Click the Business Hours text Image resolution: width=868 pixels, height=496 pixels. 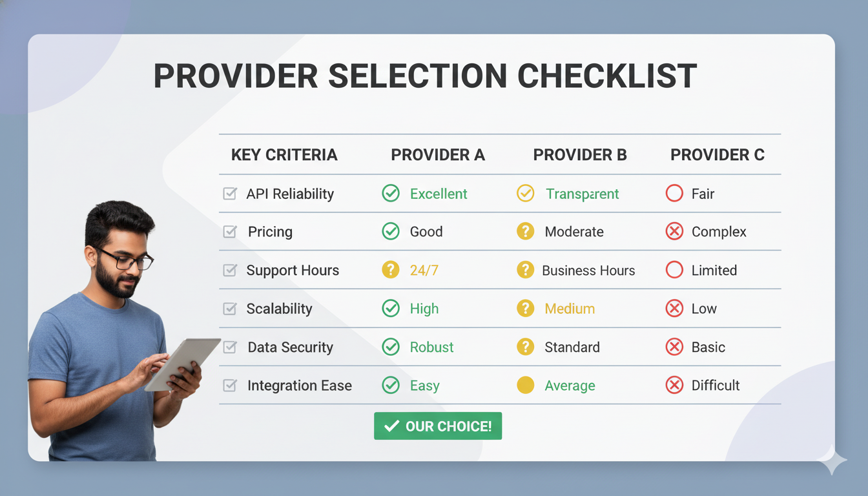[x=588, y=271]
